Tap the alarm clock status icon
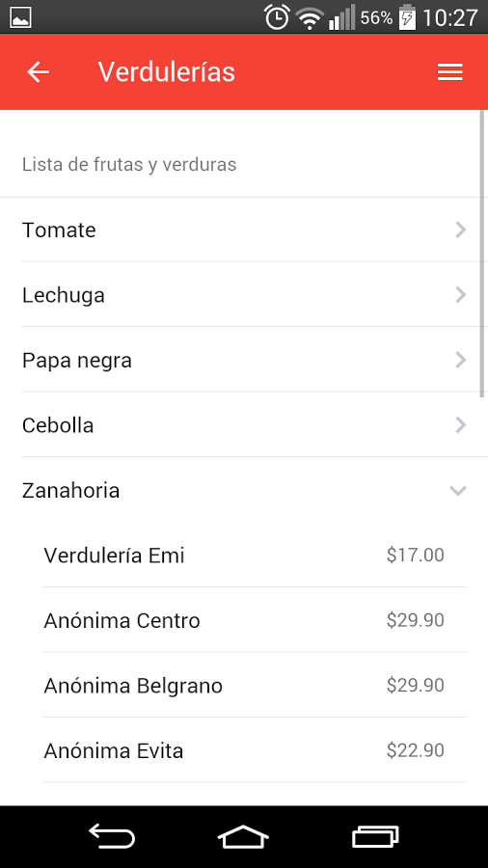This screenshot has height=868, width=488. [x=277, y=17]
